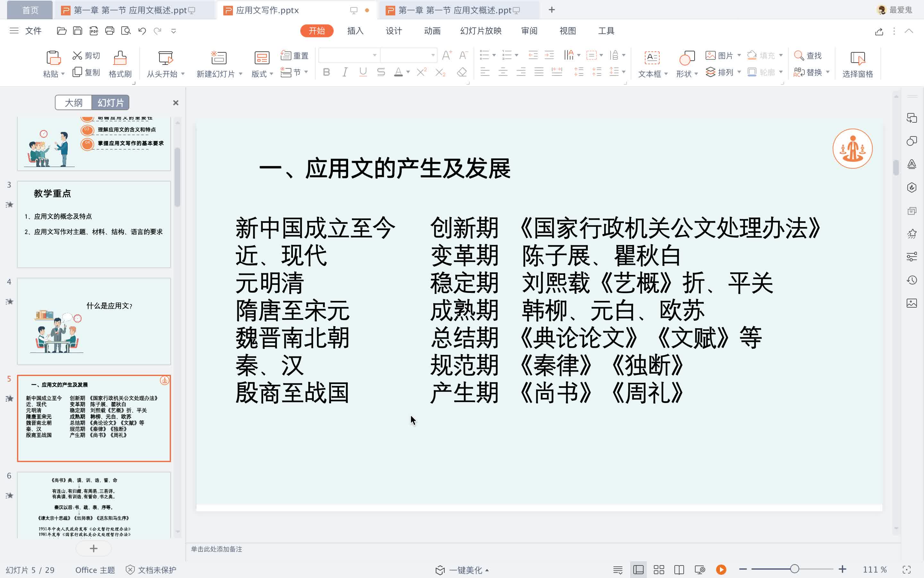Open the 审阅 ribbon tab
This screenshot has height=578, width=924.
529,31
